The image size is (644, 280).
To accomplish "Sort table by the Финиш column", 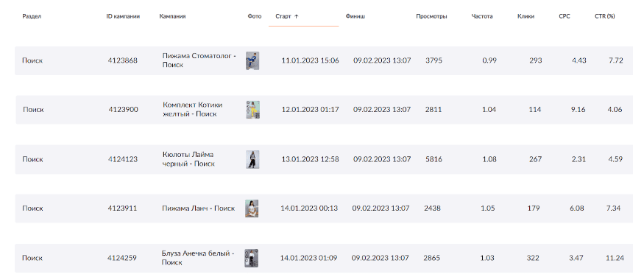I will (355, 16).
